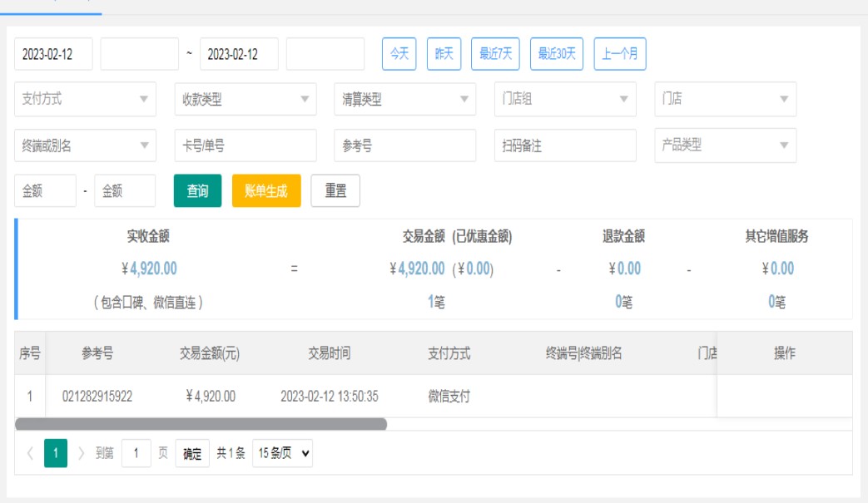Image resolution: width=868 pixels, height=503 pixels.
Task: Click the pagination 确定 button
Action: click(192, 454)
